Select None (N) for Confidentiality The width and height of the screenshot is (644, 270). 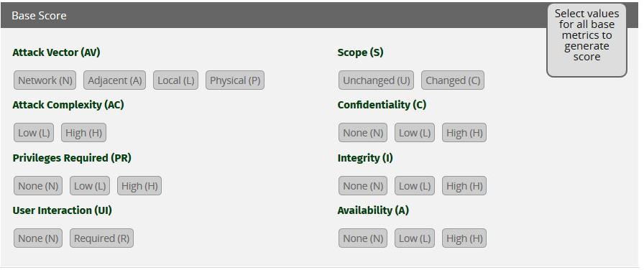[x=363, y=133]
